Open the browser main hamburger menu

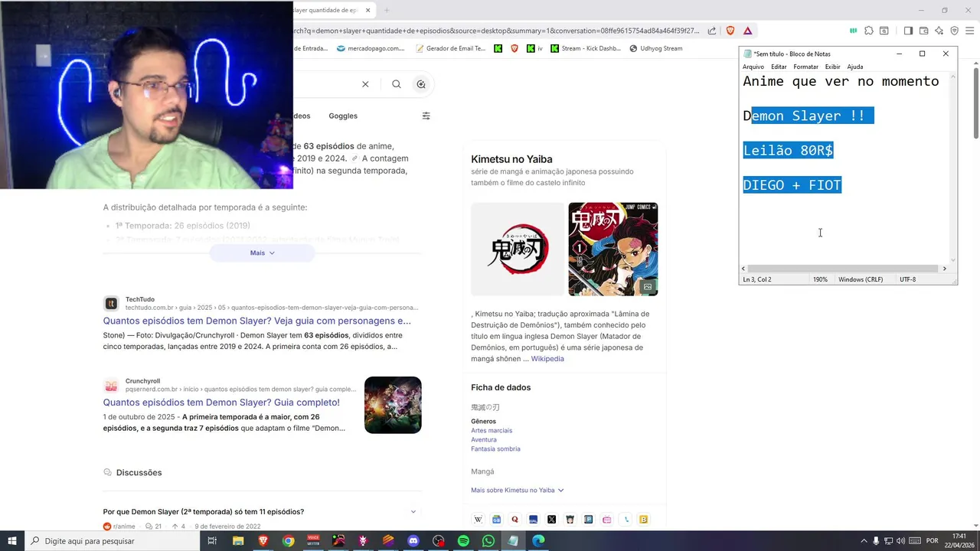pyautogui.click(x=970, y=31)
